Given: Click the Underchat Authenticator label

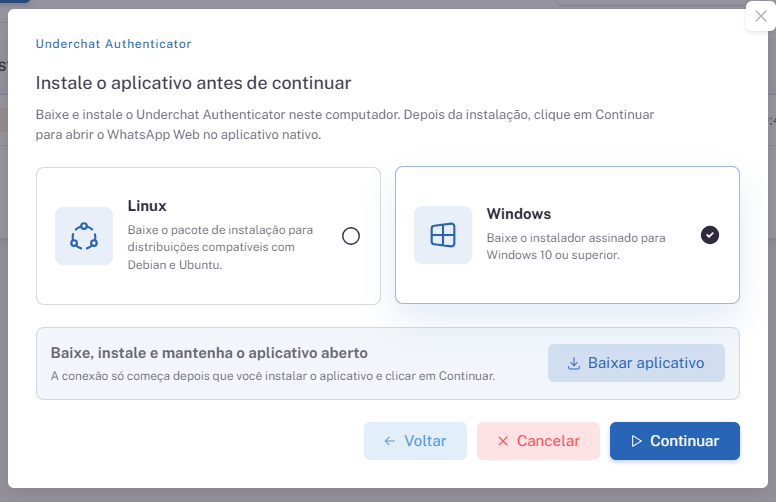Looking at the screenshot, I should pyautogui.click(x=113, y=44).
